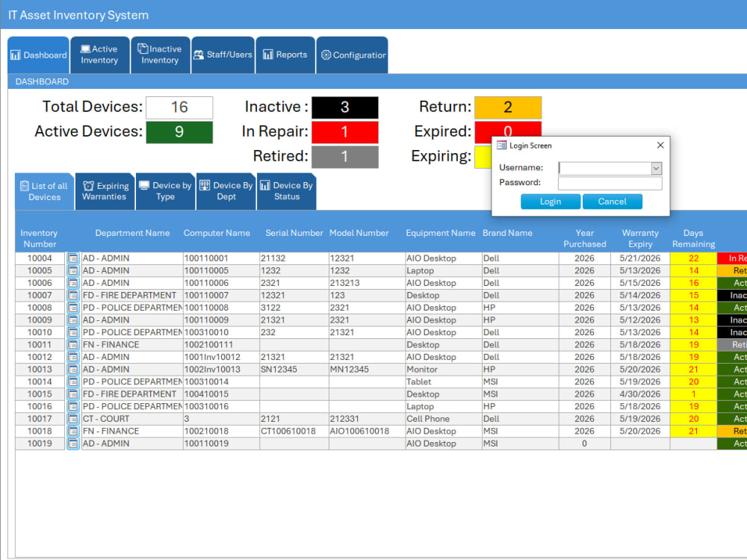Image resolution: width=747 pixels, height=560 pixels.
Task: Open record icon for inventory 10015
Action: click(x=72, y=394)
